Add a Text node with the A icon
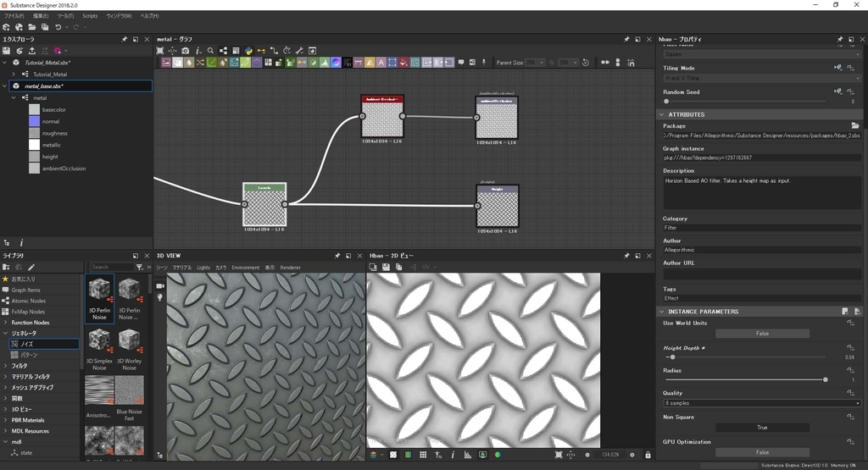 (381, 63)
